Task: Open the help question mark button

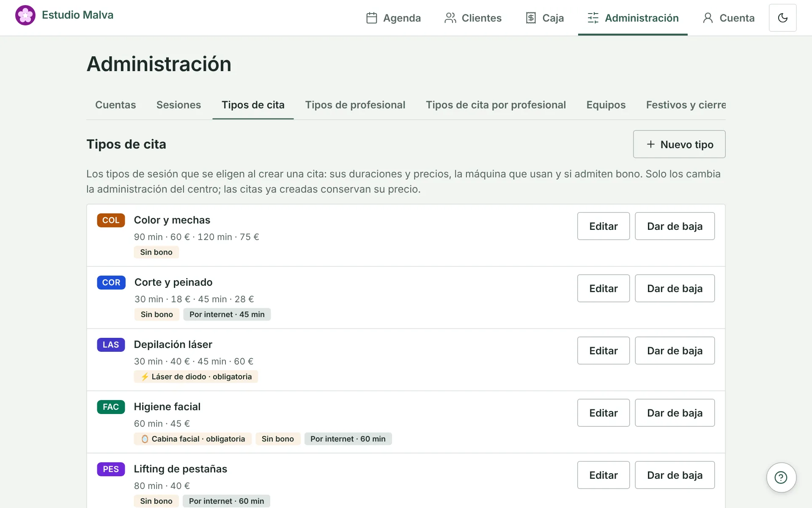Action: coord(781,478)
